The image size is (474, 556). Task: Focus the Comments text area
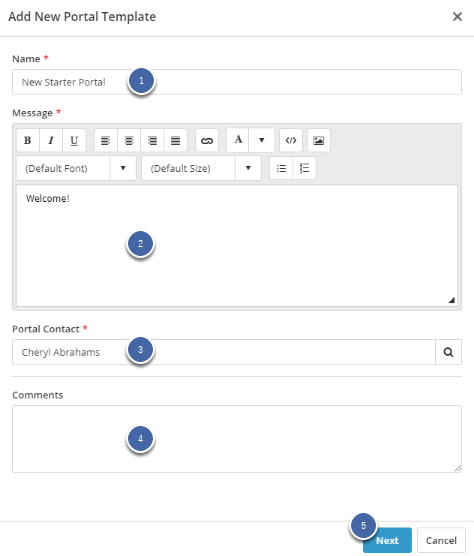point(237,439)
